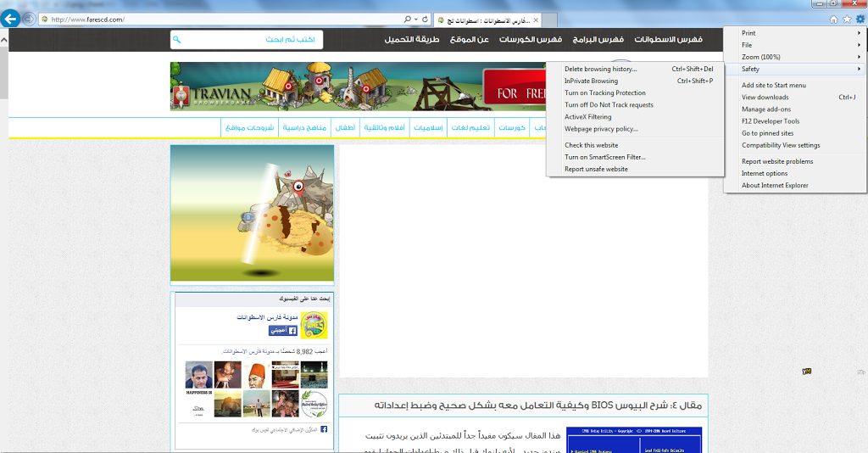Choose Report unsafe website
Screen dimensions: 868x453
click(x=635, y=170)
